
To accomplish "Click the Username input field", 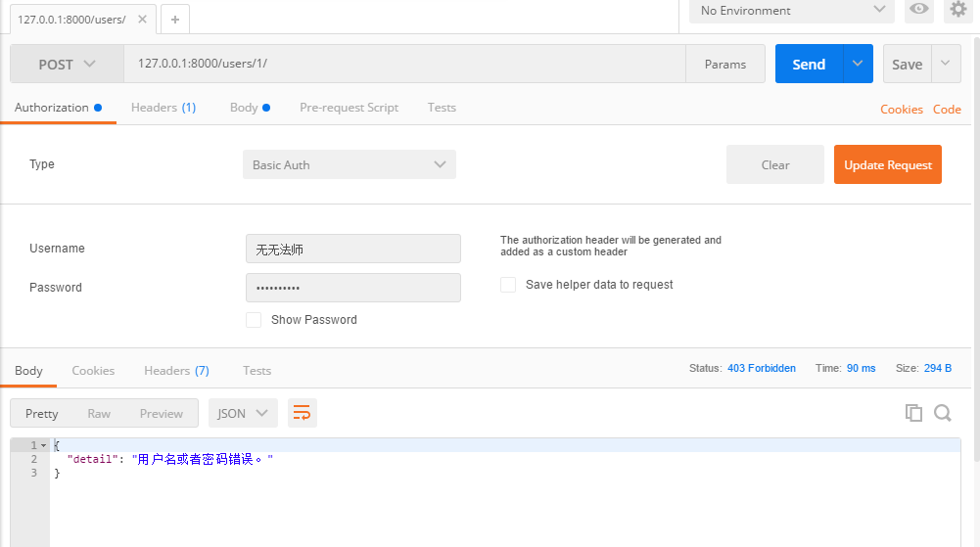I will 352,249.
